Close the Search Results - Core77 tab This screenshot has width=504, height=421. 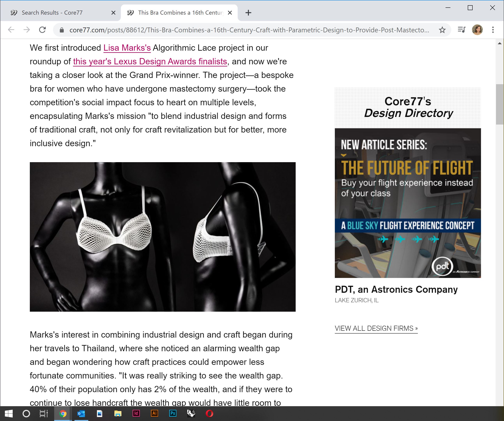coord(113,13)
